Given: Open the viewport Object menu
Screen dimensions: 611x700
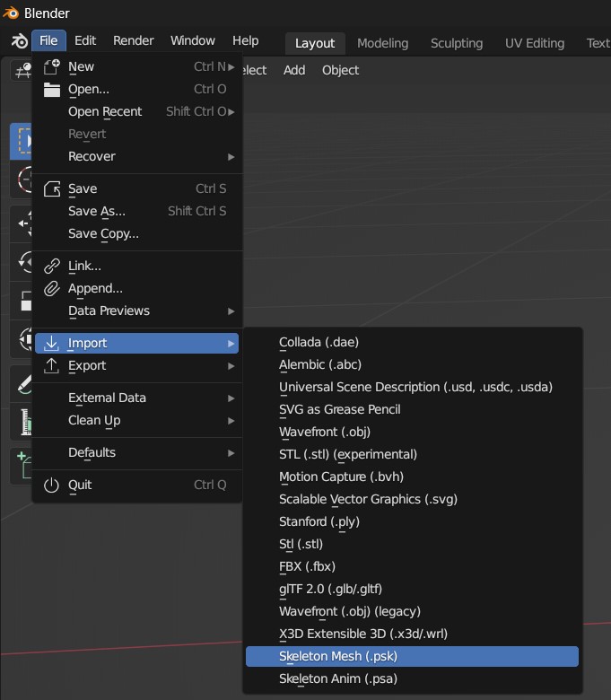Looking at the screenshot, I should (341, 71).
